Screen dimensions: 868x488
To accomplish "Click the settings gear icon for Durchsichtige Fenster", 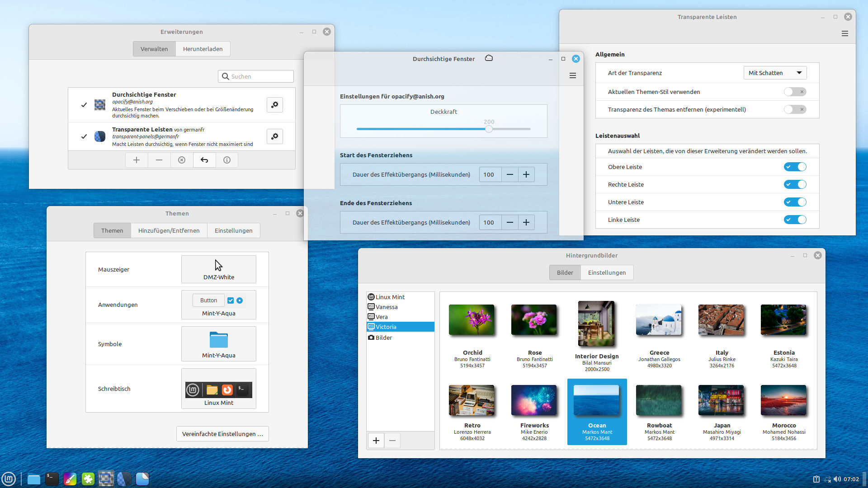I will 275,104.
